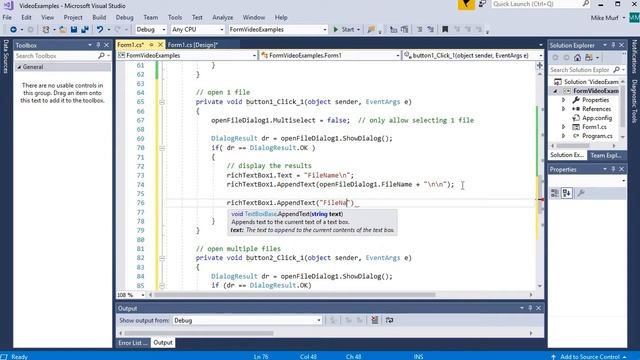Click the feedback notification flag icon
Screen dimensions: 640x360
coord(466,4)
